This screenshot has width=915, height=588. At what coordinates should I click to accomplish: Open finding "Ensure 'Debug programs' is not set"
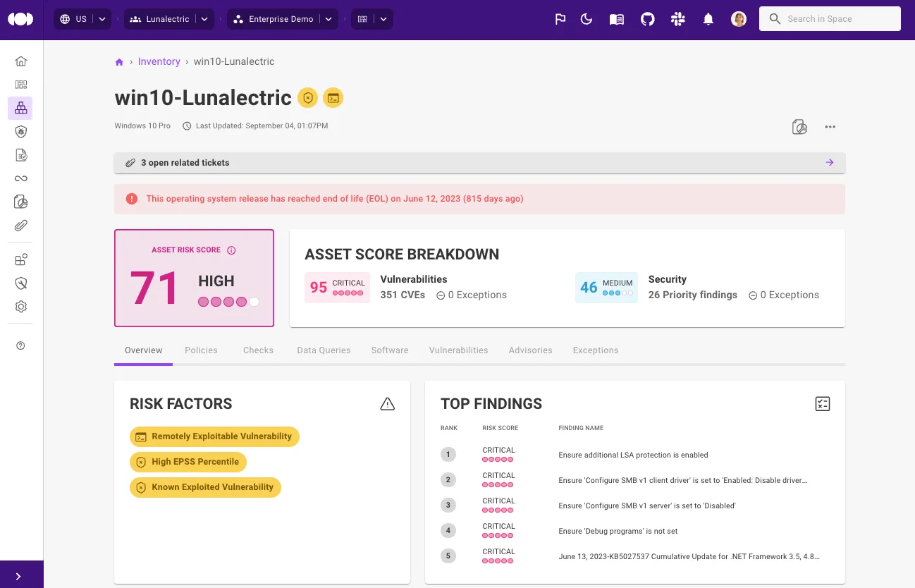point(618,532)
